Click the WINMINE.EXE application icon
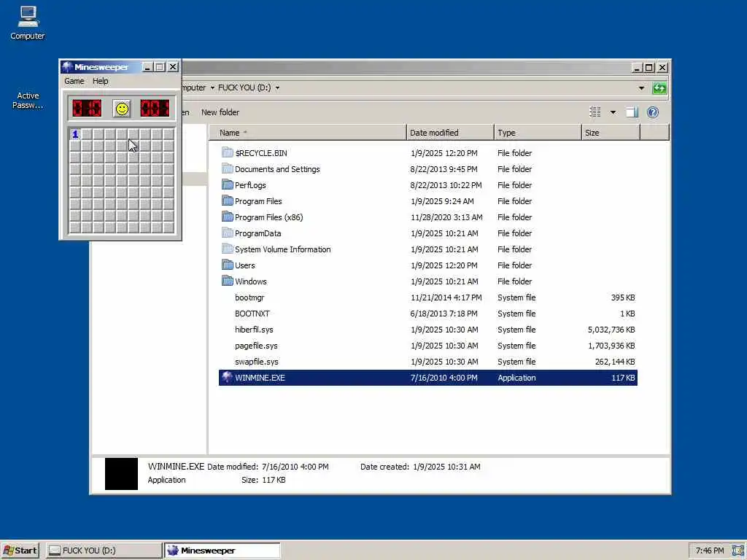Viewport: 747px width, 560px height. [228, 378]
